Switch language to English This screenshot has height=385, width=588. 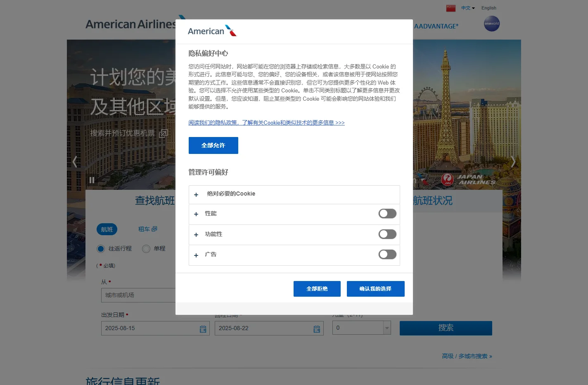[x=489, y=8]
